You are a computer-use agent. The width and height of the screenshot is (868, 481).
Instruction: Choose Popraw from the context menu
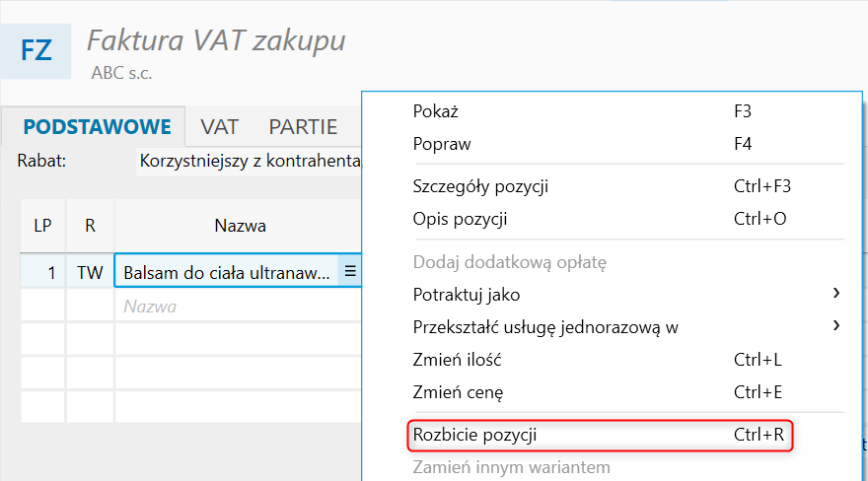442,144
